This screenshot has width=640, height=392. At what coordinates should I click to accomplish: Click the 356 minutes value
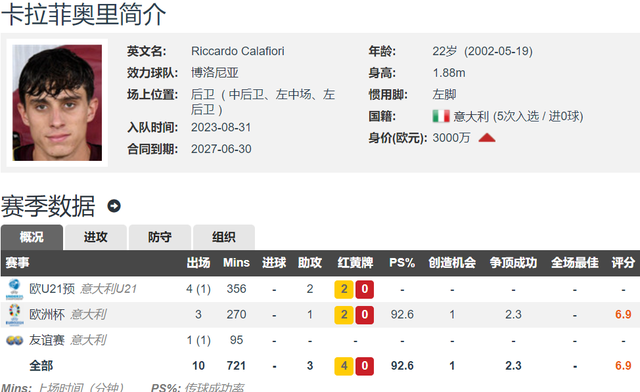236,289
